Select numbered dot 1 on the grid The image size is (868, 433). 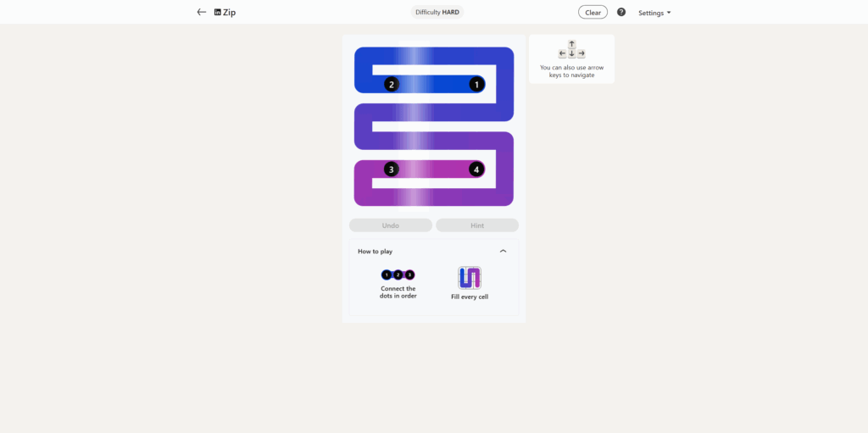pyautogui.click(x=476, y=85)
